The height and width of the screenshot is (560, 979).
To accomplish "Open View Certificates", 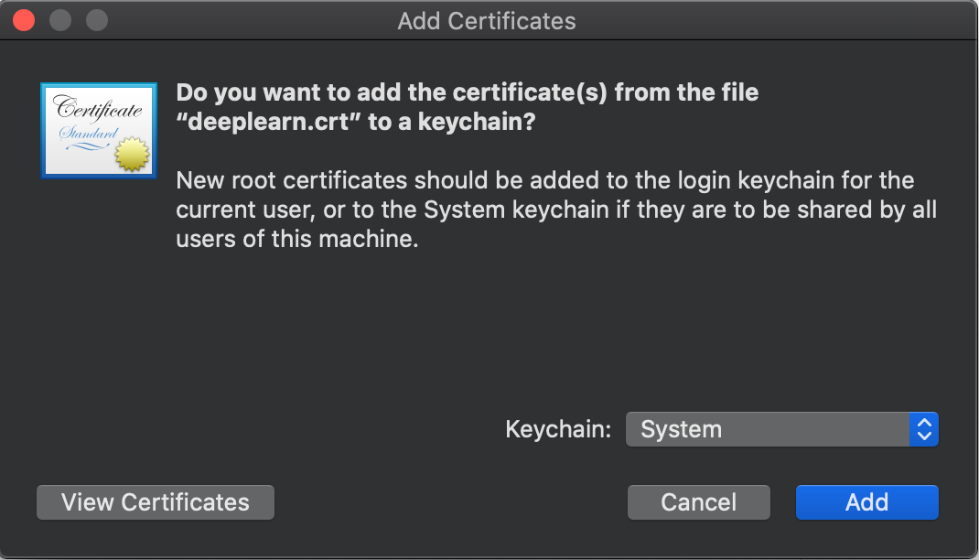I will point(156,502).
